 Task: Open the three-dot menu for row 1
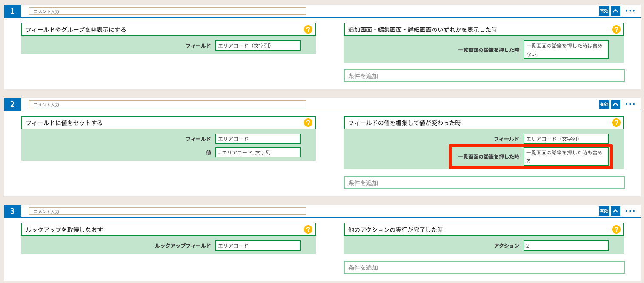coord(630,11)
